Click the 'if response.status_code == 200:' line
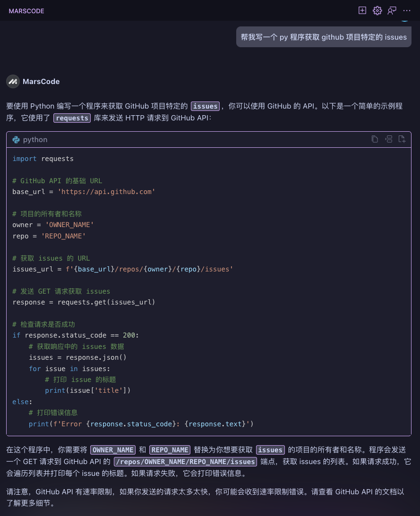 point(76,335)
